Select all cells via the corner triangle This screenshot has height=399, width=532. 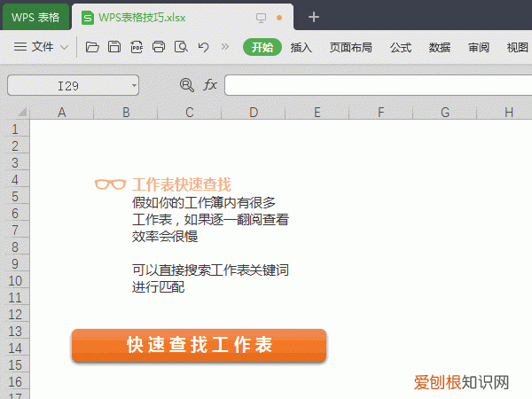click(x=21, y=112)
